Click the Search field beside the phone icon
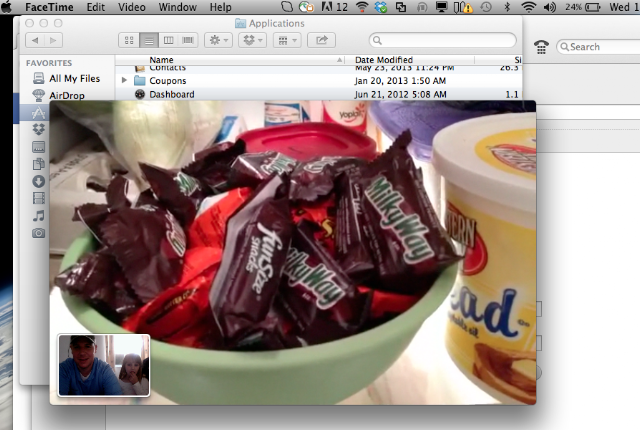640x430 pixels. tap(598, 47)
